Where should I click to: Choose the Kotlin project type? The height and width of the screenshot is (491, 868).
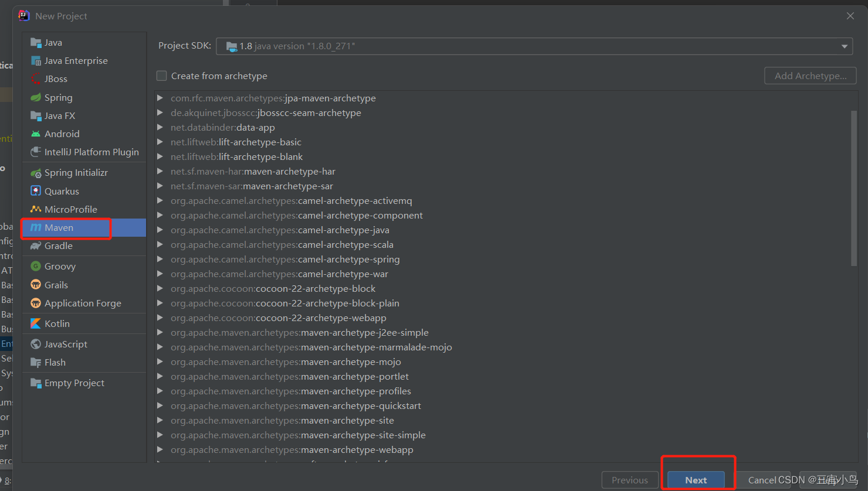point(56,323)
